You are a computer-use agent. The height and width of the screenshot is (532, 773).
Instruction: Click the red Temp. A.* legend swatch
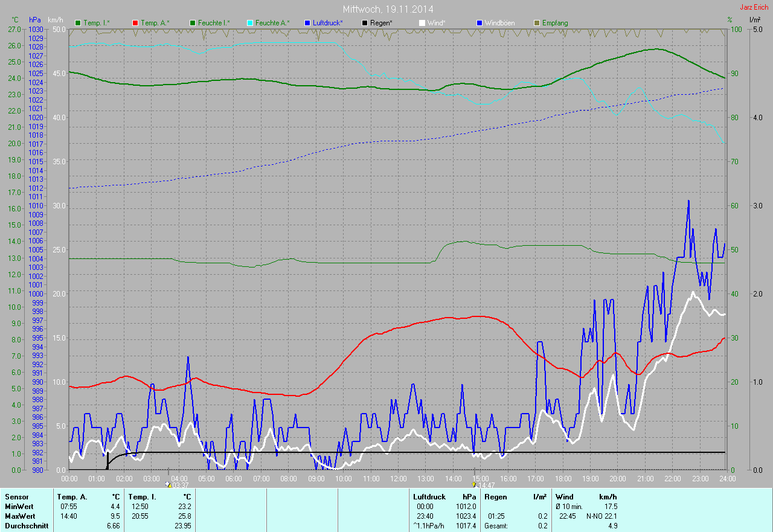click(135, 23)
